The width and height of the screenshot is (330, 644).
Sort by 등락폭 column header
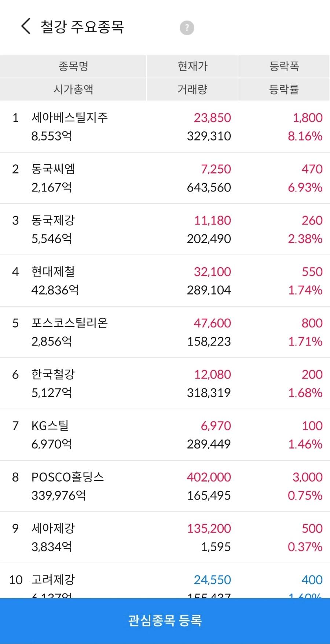(x=284, y=66)
